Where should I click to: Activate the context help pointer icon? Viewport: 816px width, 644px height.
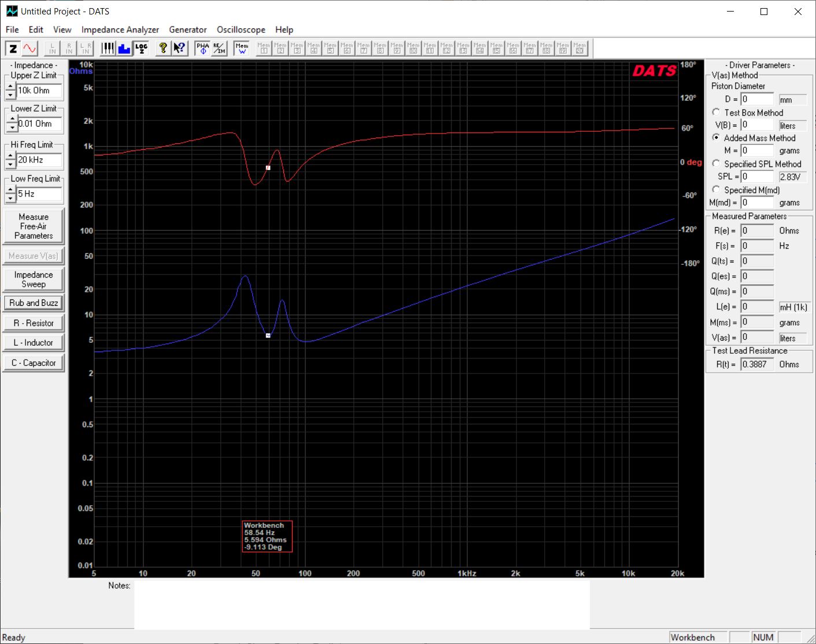tap(180, 49)
